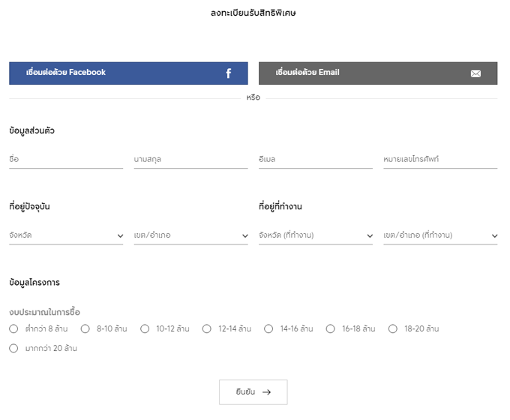Select the มากกว่า 20 ล้าน radio button
Viewport: 510px width, 420px height.
13,348
